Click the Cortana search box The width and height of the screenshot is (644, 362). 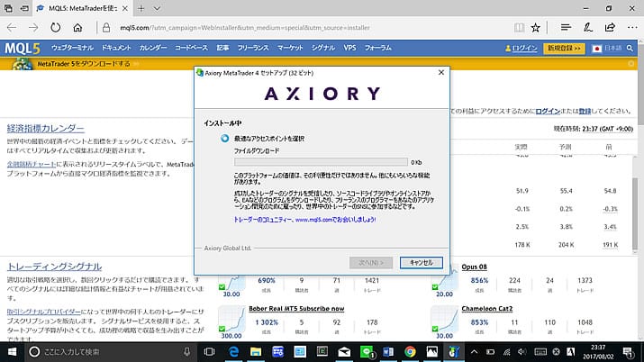[x=110, y=352]
